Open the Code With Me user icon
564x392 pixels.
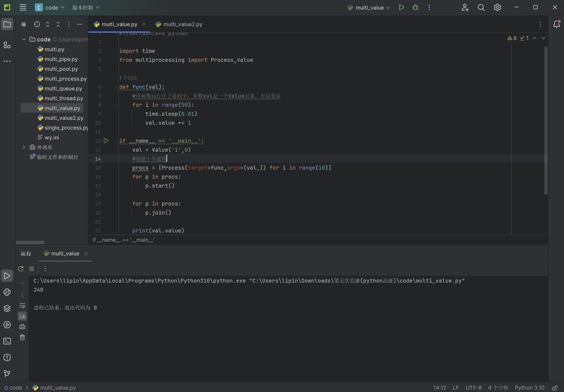tap(465, 8)
